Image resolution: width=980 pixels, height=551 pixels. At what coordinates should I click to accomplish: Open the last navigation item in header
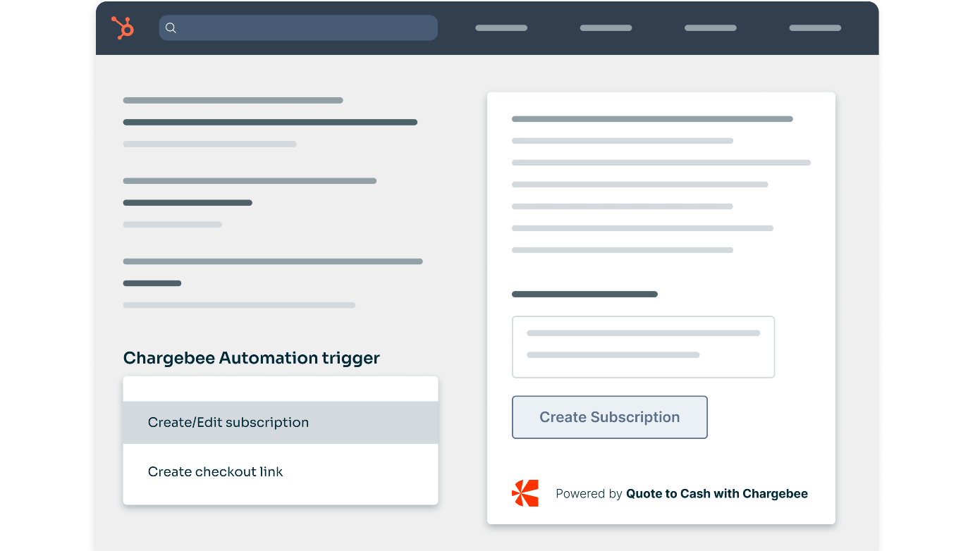(x=815, y=28)
